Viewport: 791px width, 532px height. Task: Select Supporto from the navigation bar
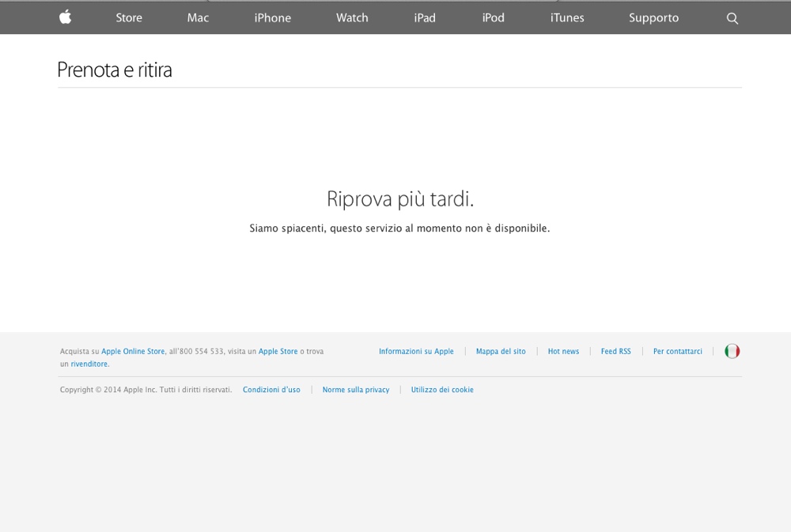(653, 17)
